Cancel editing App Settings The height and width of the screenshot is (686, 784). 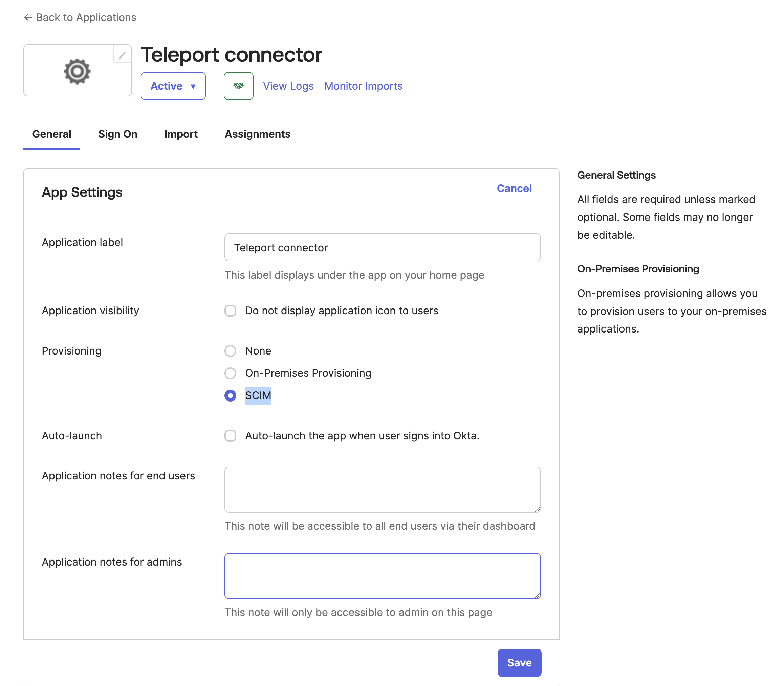tap(514, 188)
